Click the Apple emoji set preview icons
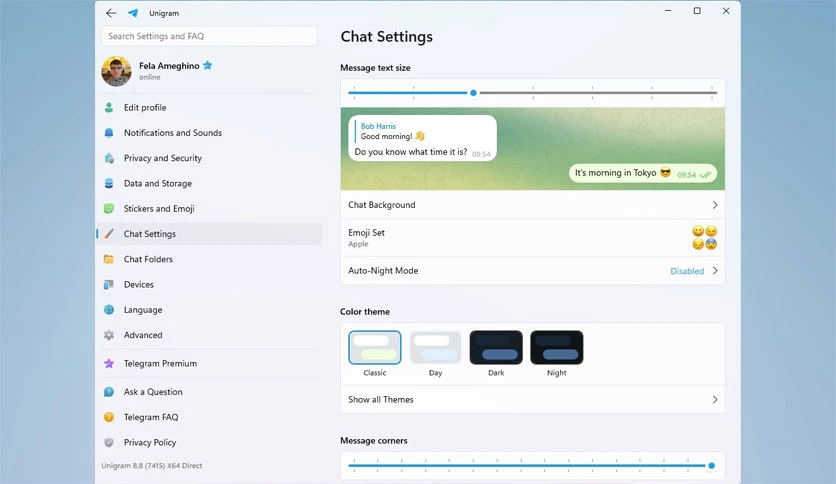 pos(705,238)
